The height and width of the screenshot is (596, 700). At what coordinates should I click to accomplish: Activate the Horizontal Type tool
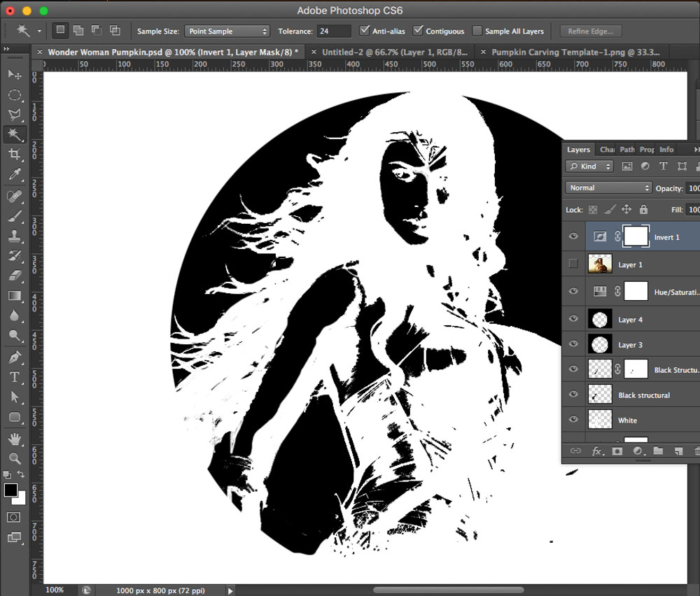pos(14,377)
